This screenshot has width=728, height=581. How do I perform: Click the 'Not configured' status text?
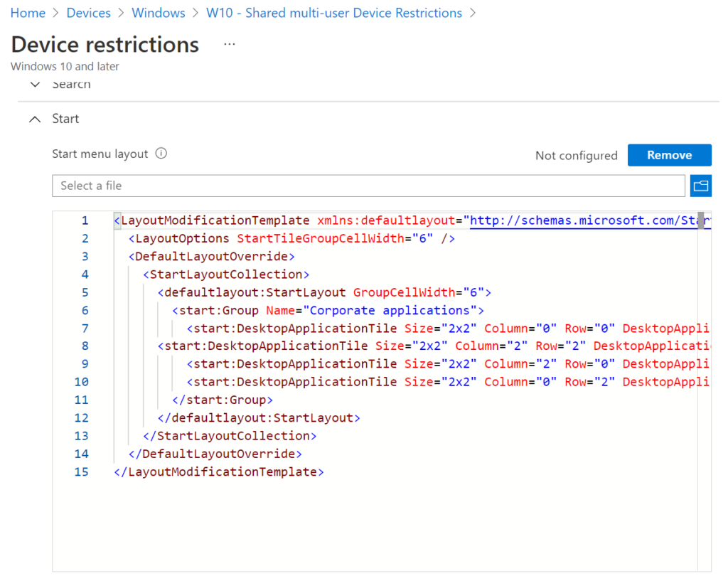(x=576, y=156)
